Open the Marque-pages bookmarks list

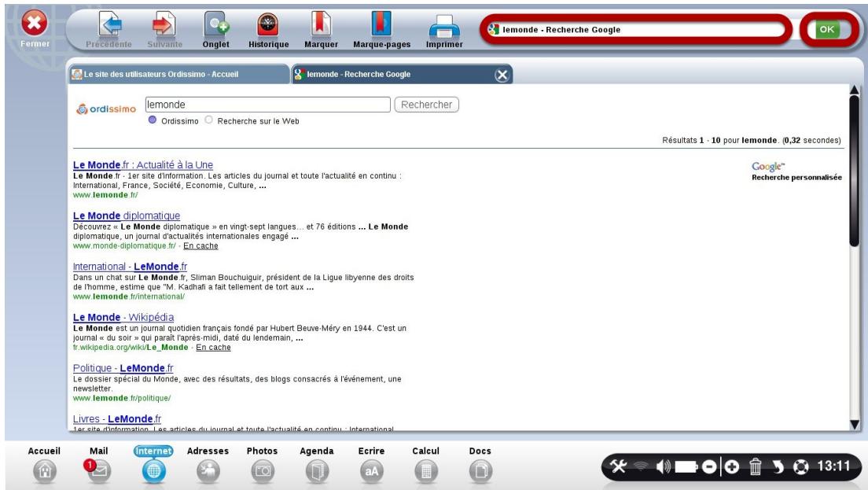pos(381,25)
